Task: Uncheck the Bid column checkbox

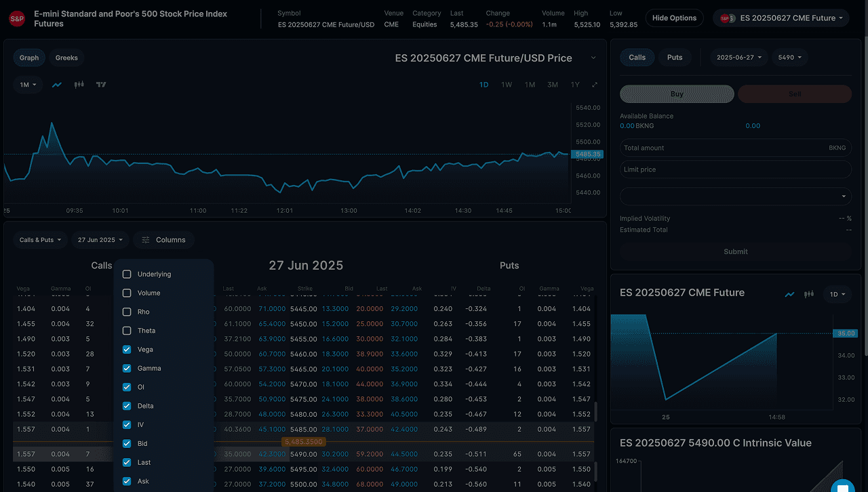Action: point(127,444)
